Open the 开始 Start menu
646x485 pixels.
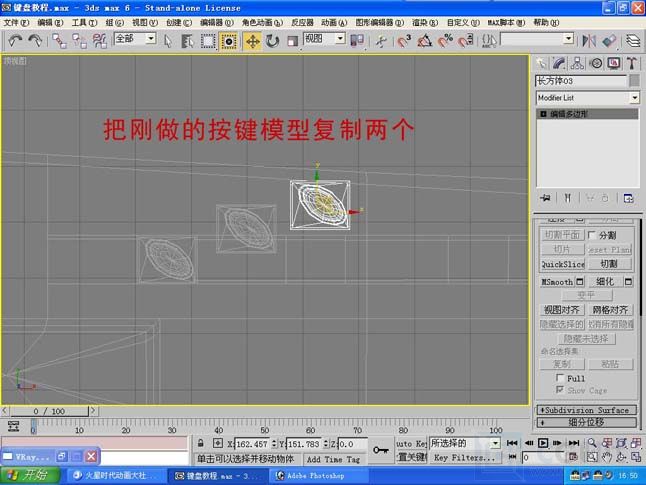click(x=30, y=476)
